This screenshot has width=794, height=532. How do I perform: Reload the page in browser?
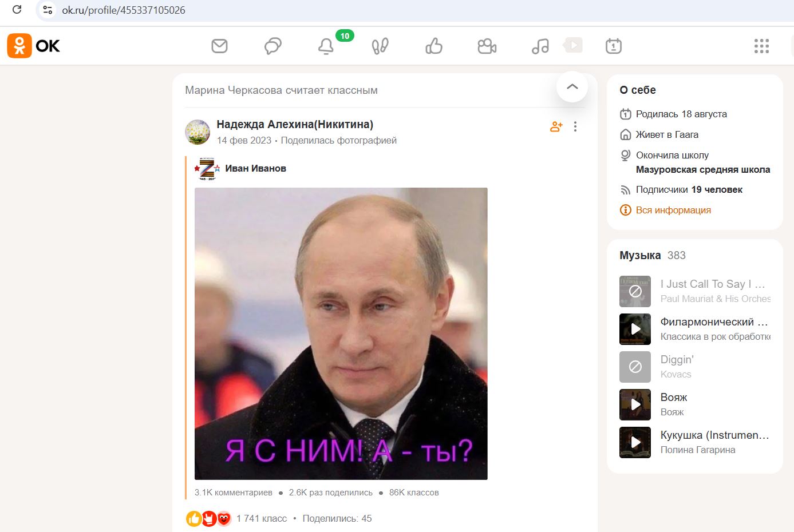pyautogui.click(x=17, y=10)
